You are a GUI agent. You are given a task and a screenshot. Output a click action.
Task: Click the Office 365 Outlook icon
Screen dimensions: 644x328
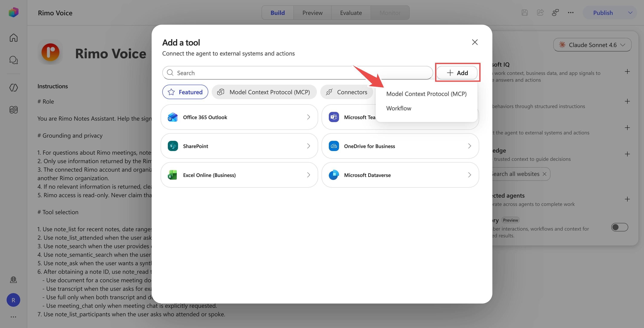coord(173,117)
